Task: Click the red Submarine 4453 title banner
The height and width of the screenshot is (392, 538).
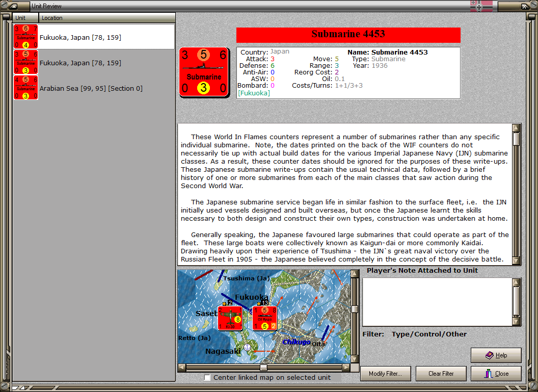Action: (348, 35)
